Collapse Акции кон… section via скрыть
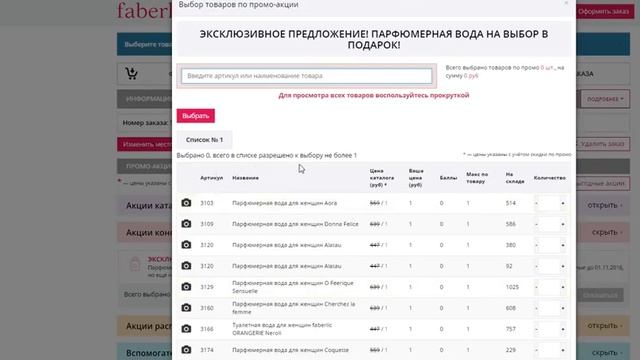The height and width of the screenshot is (360, 640). point(607,232)
